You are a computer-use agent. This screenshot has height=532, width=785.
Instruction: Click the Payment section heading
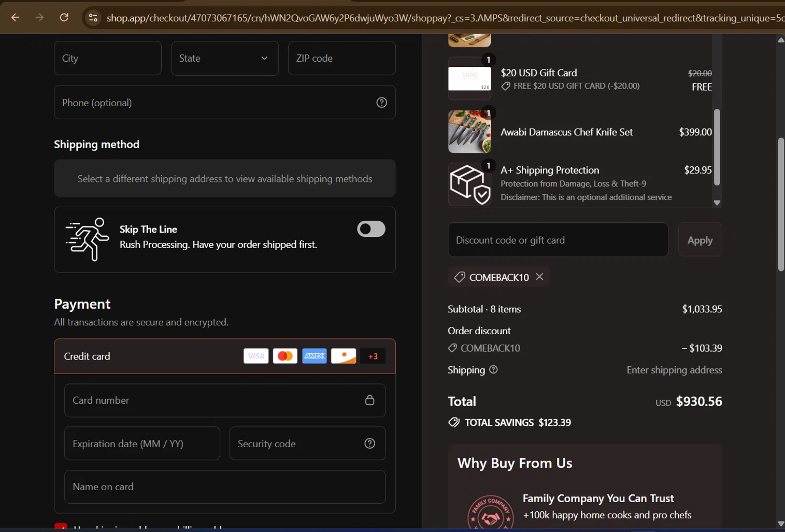click(x=82, y=304)
